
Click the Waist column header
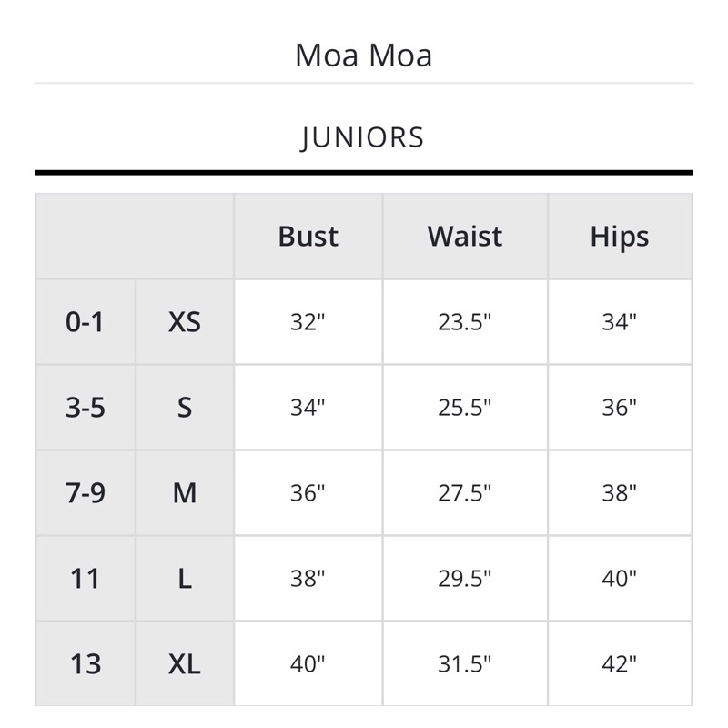click(x=465, y=237)
